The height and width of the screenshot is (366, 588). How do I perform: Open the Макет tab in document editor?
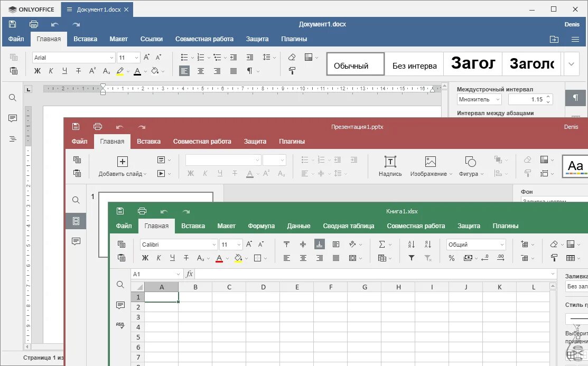(118, 39)
